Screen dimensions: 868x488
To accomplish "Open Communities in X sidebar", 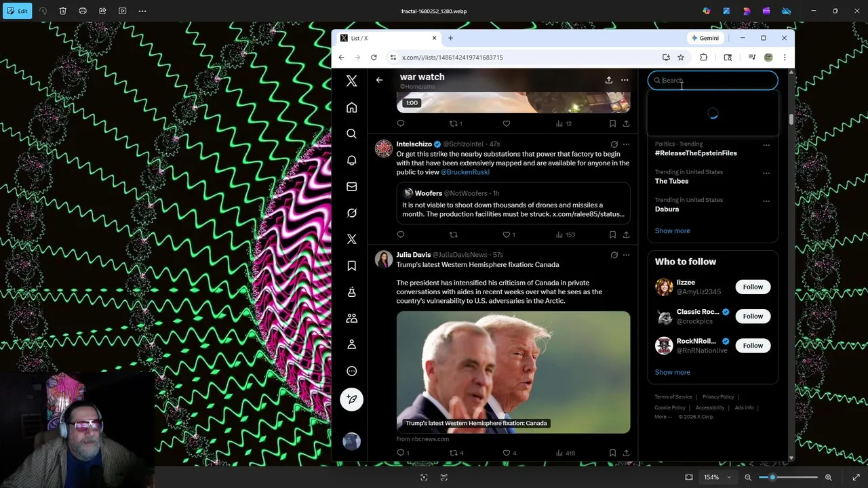I will click(351, 319).
